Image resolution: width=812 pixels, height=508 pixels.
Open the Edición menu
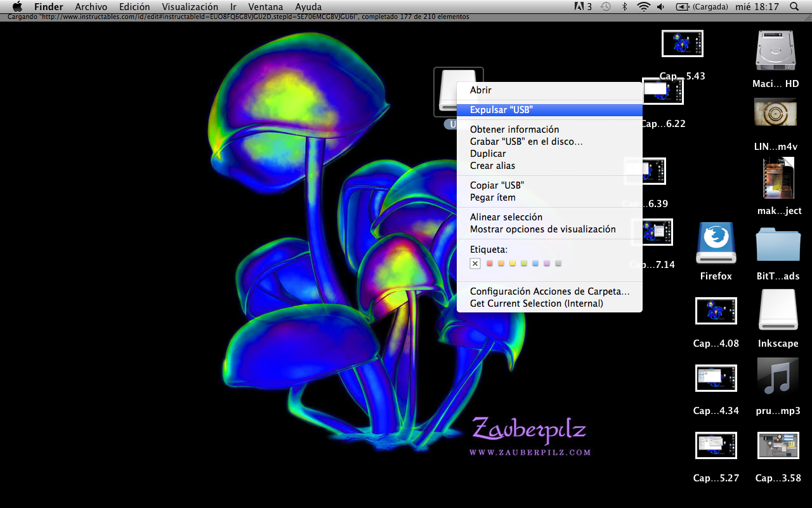(134, 7)
